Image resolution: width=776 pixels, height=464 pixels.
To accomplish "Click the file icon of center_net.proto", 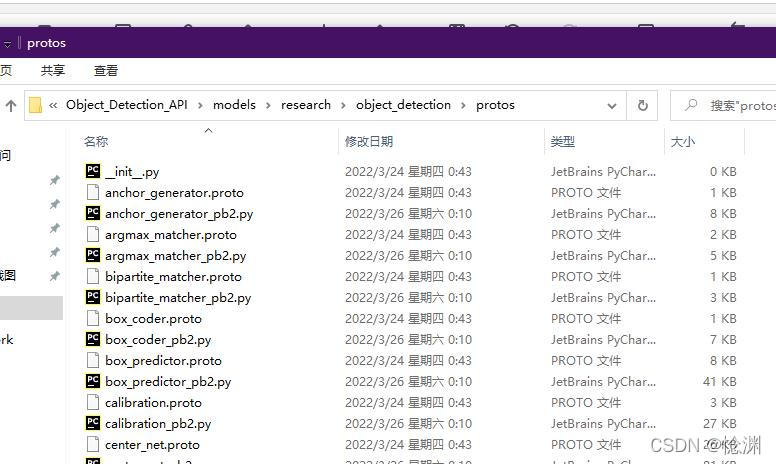I will 93,444.
